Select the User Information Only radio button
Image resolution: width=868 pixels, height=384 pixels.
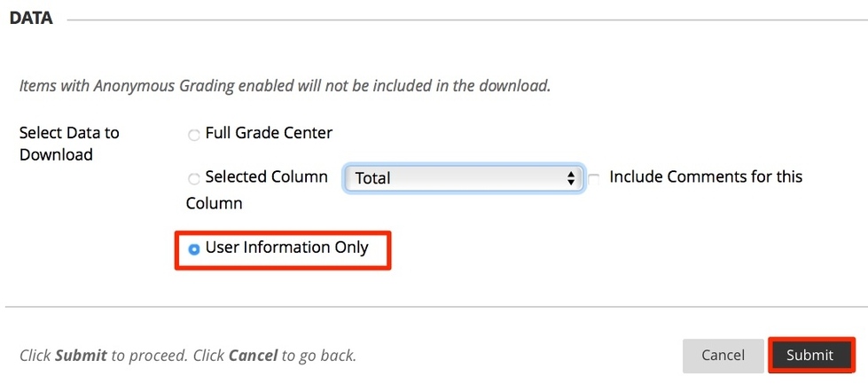pyautogui.click(x=194, y=250)
